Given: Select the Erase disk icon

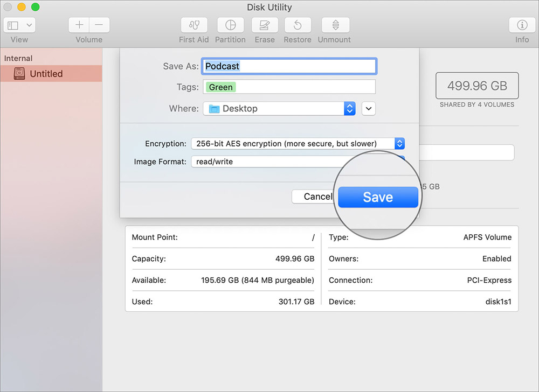Looking at the screenshot, I should [265, 25].
